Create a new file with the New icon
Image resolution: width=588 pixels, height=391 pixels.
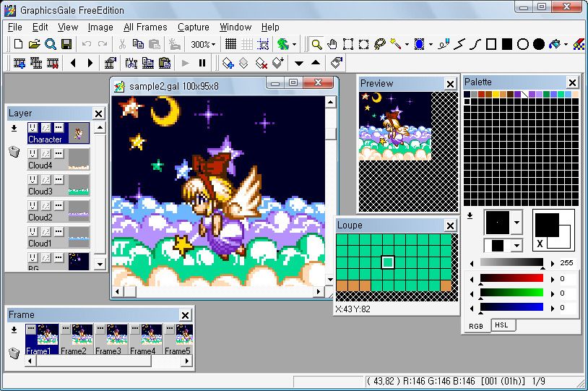click(x=18, y=44)
